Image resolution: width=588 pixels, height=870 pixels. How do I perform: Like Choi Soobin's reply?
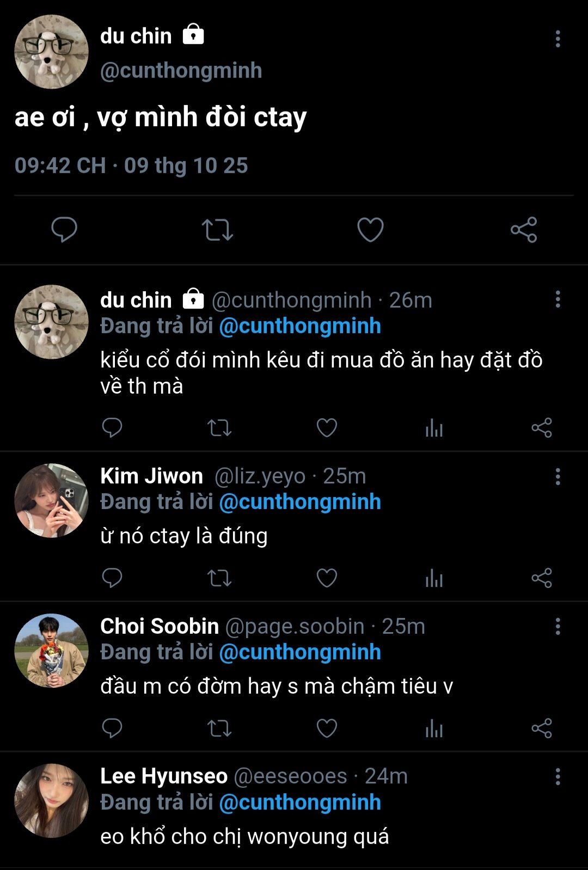327,728
